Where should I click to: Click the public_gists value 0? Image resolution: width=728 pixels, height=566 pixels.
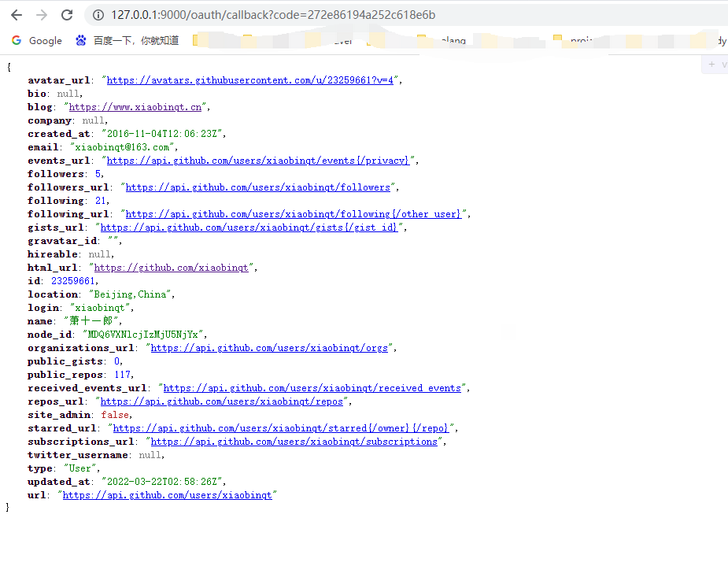tap(117, 361)
